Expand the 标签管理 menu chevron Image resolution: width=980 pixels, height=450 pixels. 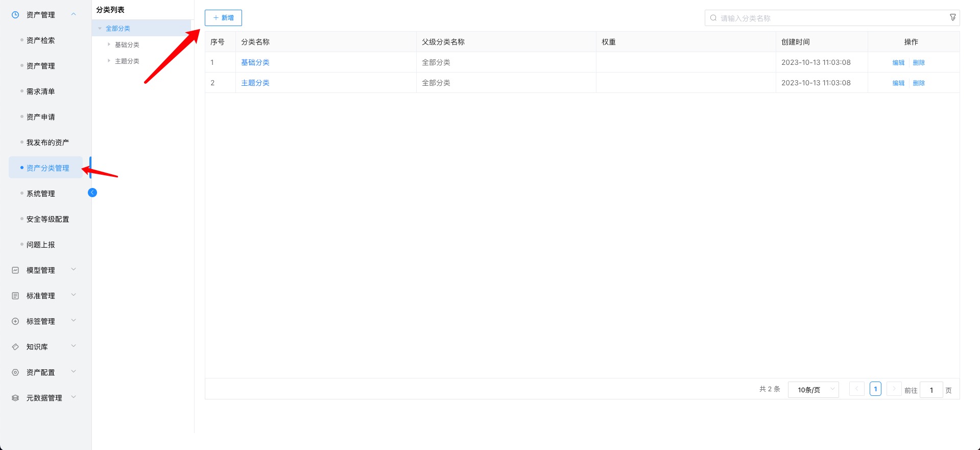(x=74, y=321)
